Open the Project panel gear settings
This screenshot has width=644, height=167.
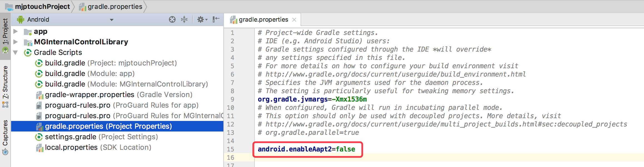click(202, 19)
